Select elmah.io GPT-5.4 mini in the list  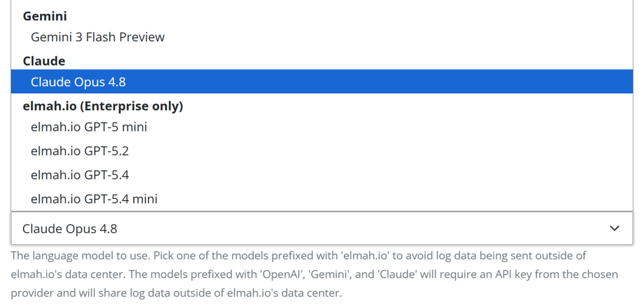321,199
